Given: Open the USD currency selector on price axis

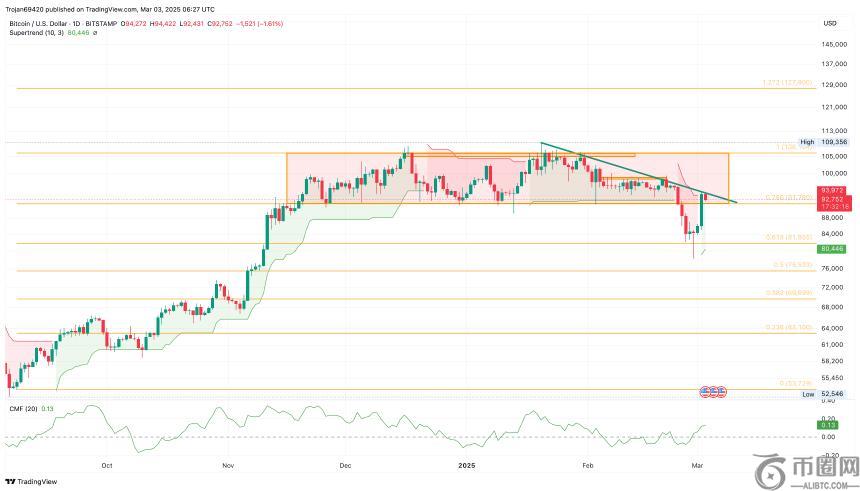Looking at the screenshot, I should tap(829, 23).
